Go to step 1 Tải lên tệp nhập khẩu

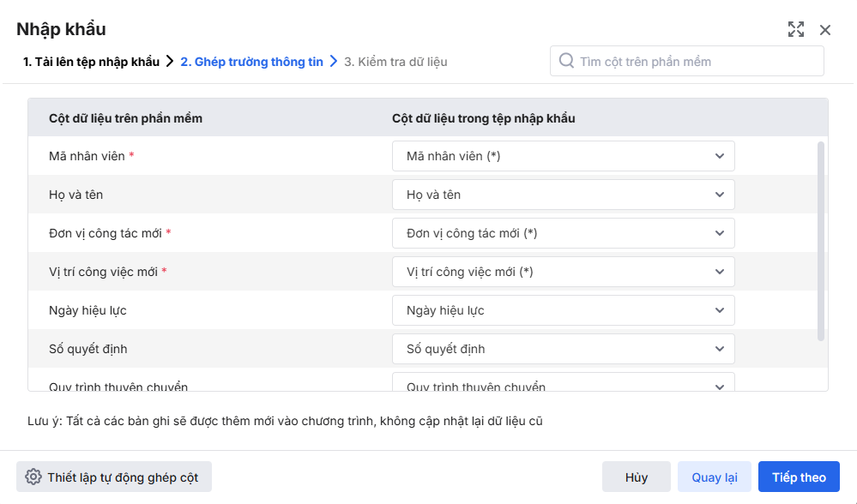91,62
